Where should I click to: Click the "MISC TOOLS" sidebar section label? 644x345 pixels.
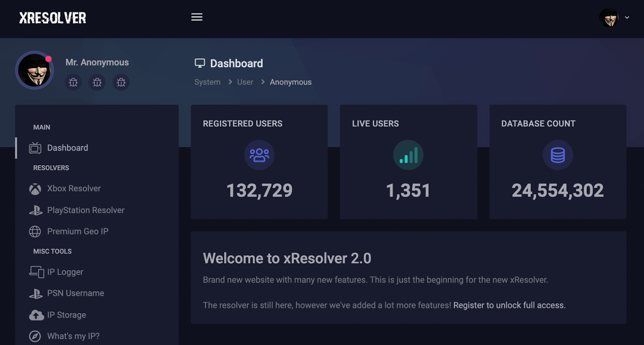click(52, 251)
